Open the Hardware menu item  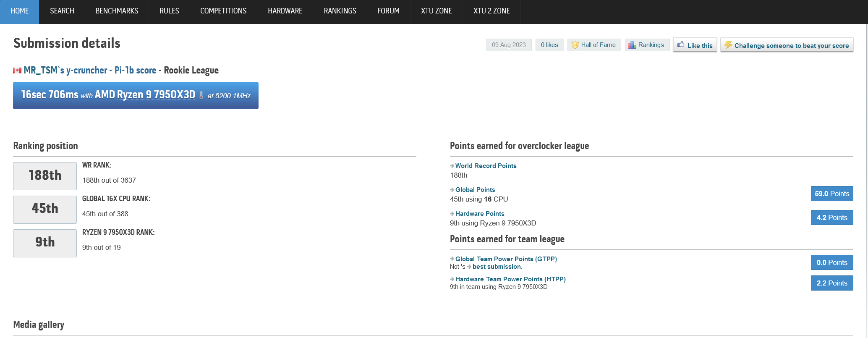pyautogui.click(x=285, y=11)
